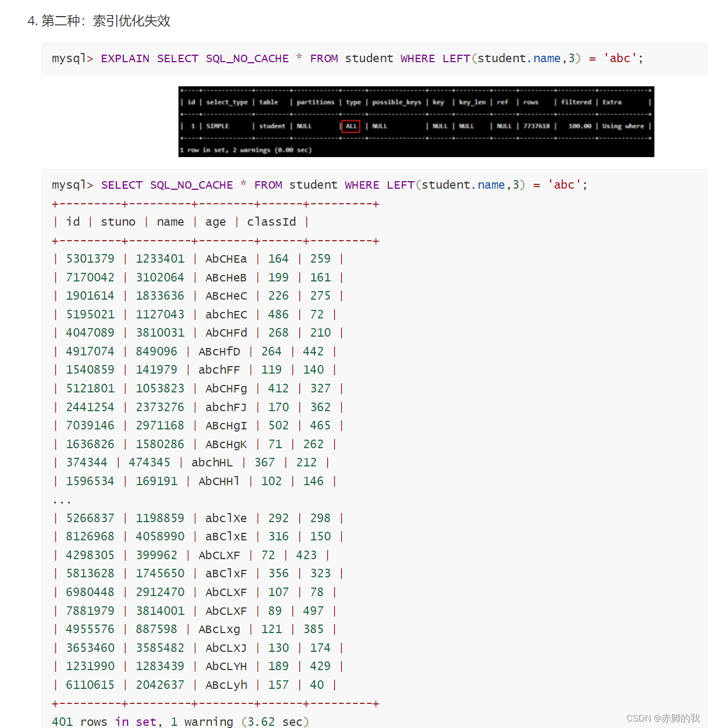Image resolution: width=708 pixels, height=728 pixels.
Task: Click name value ABcHgK
Action: 226,444
